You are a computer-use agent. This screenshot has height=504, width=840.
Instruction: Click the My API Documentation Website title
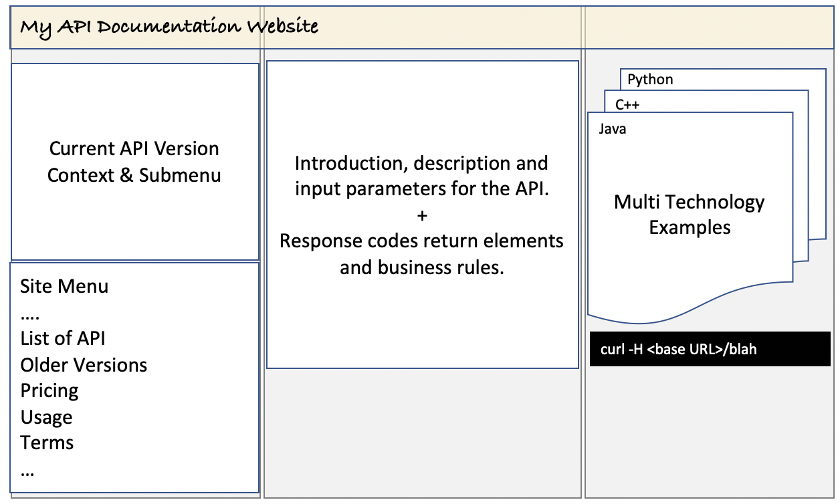[x=169, y=27]
